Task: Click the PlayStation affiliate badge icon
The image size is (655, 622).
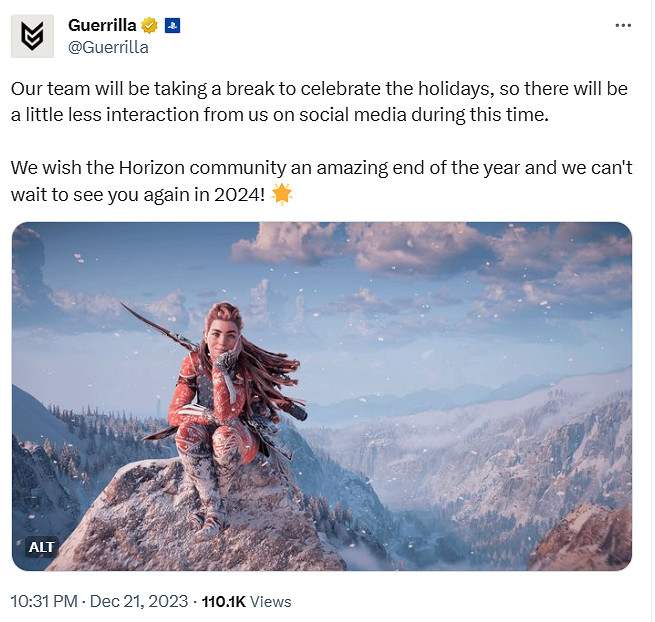Action: (x=171, y=25)
